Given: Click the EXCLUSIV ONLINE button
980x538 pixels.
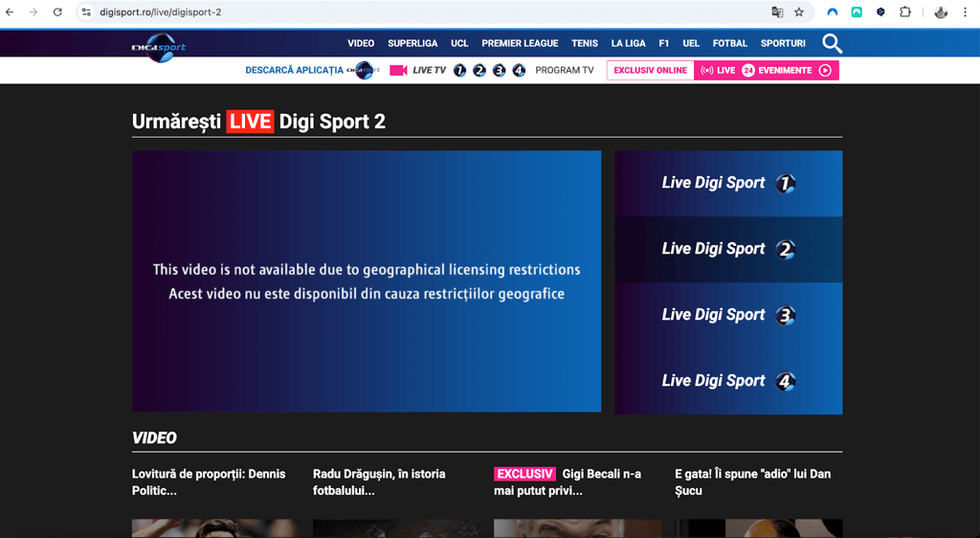Looking at the screenshot, I should point(650,71).
